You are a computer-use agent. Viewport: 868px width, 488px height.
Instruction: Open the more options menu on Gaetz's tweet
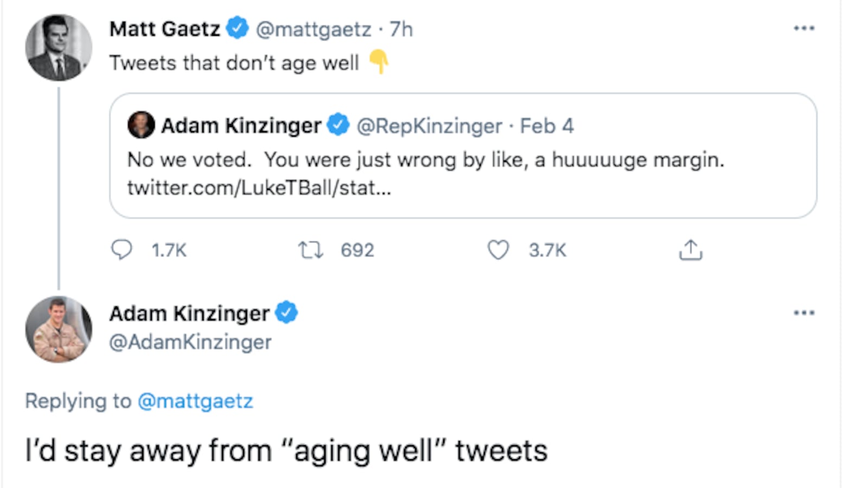(x=803, y=28)
